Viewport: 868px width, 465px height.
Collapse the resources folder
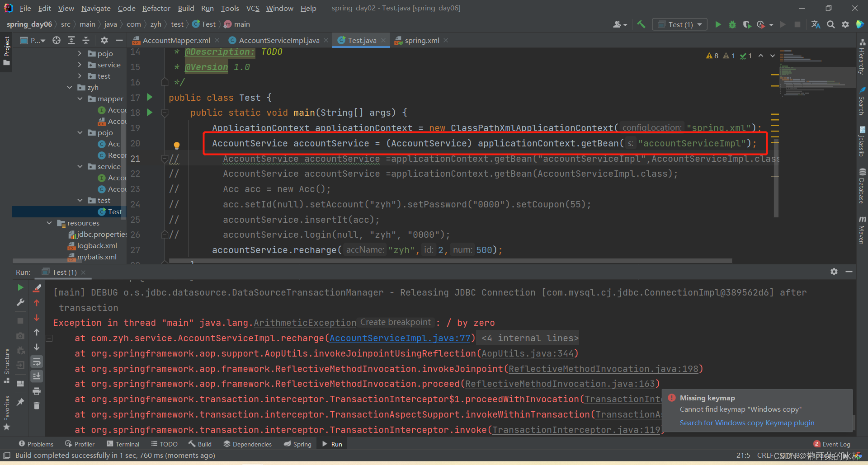click(x=49, y=223)
